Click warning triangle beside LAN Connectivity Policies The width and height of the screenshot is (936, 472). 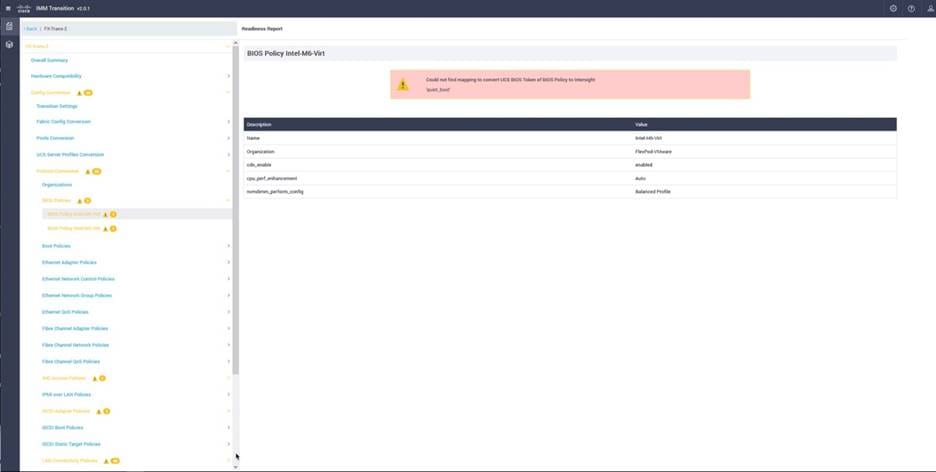(x=106, y=461)
